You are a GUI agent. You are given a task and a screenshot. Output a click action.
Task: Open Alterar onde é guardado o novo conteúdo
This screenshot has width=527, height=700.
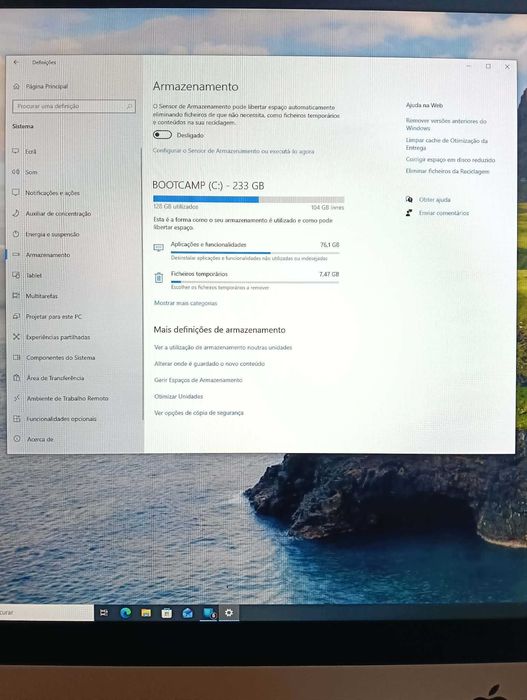[x=209, y=364]
